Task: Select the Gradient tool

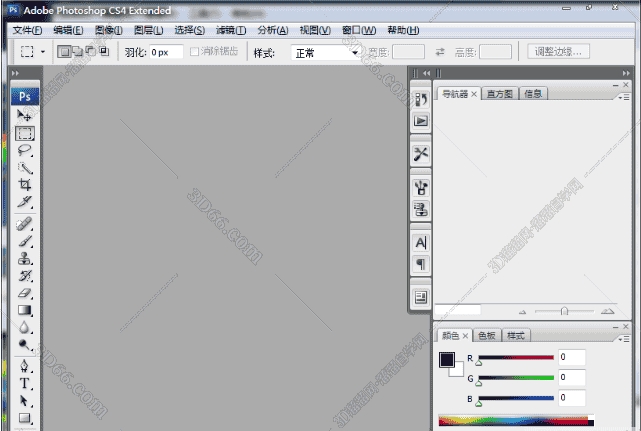Action: click(25, 311)
